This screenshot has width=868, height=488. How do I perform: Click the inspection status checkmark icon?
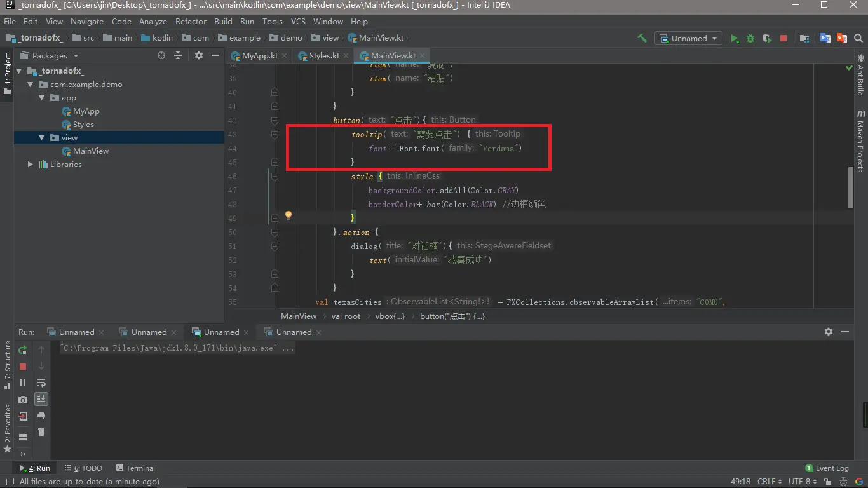[849, 67]
